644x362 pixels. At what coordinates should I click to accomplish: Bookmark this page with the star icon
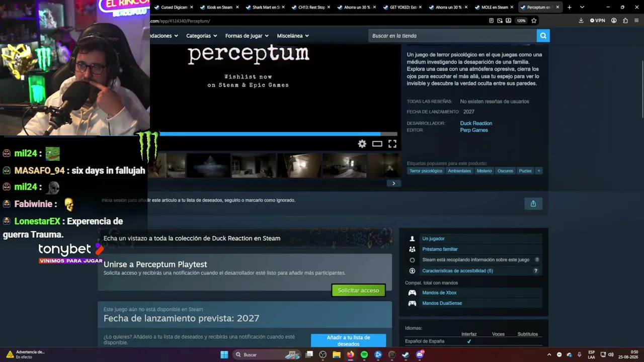point(534,21)
